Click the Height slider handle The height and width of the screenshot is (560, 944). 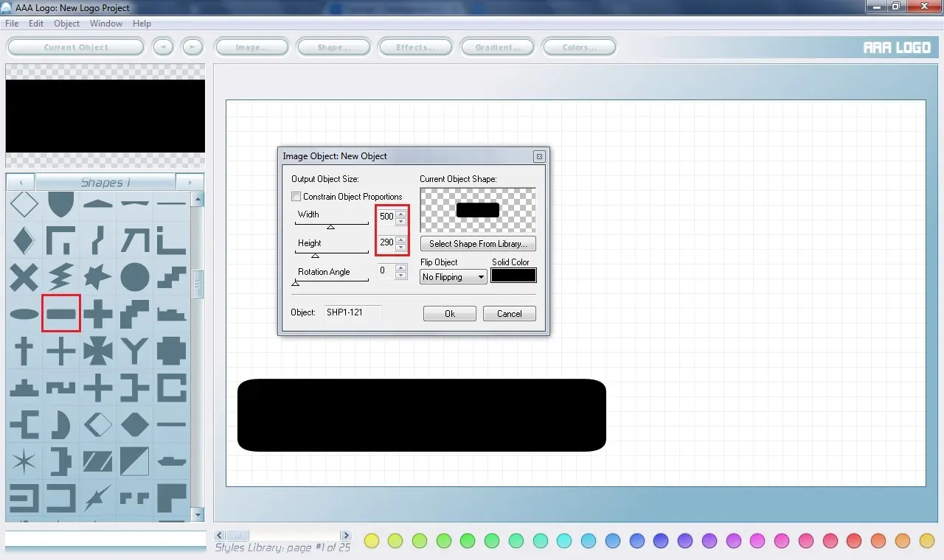tap(315, 255)
